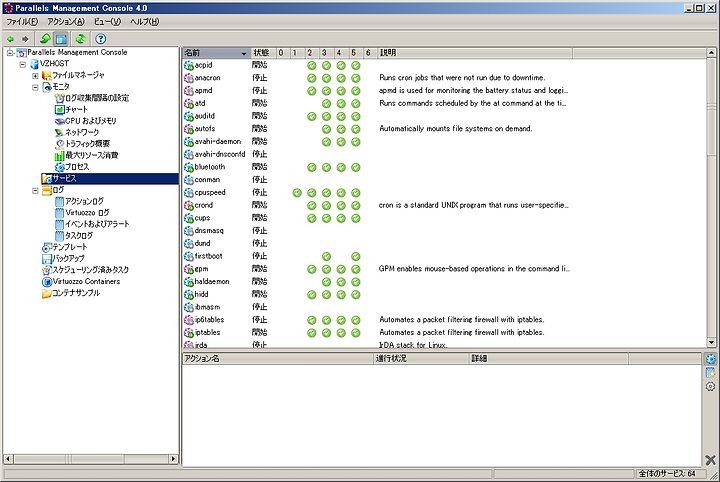Viewport: 720px width, 482px height.
Task: Click the 状態 column header
Action: click(x=263, y=53)
